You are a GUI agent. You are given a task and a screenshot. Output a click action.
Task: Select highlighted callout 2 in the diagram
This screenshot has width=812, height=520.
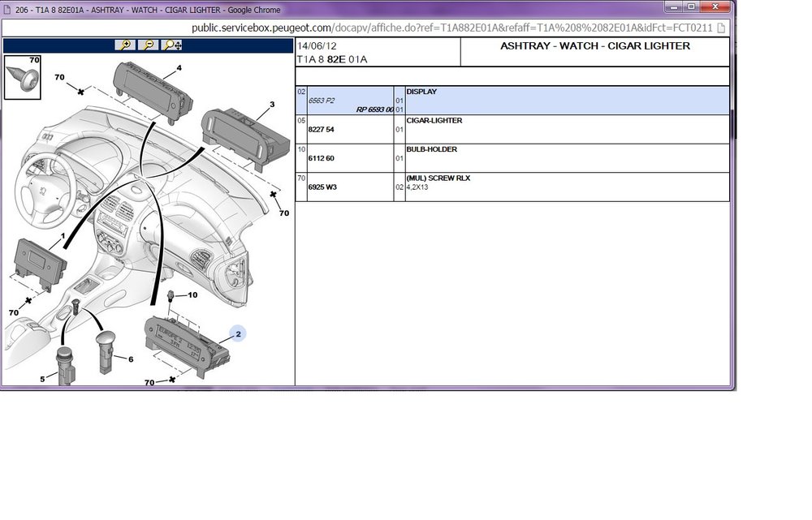[238, 334]
